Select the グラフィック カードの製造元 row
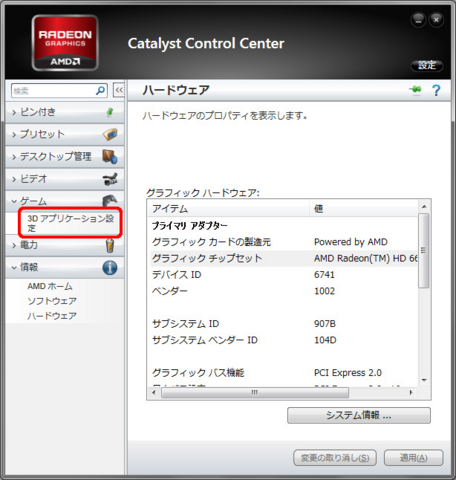The width and height of the screenshot is (456, 480). tap(283, 242)
